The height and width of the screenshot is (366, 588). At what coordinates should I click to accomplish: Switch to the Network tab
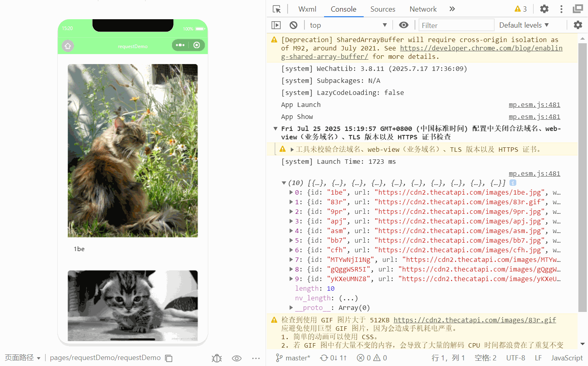tap(423, 9)
